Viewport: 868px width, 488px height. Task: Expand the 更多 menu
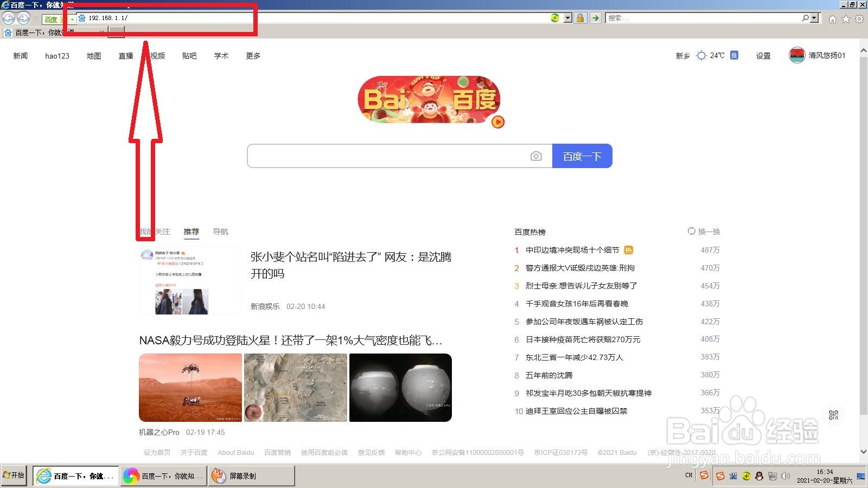pyautogui.click(x=253, y=56)
